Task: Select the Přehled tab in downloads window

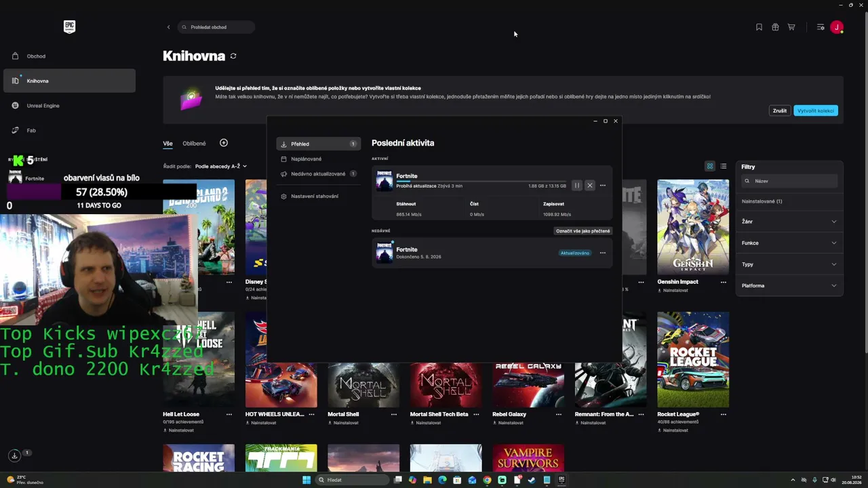Action: click(319, 144)
